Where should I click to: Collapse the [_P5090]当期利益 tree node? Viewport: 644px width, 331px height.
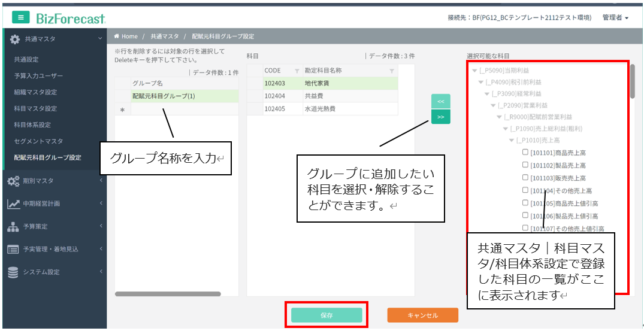coord(474,71)
